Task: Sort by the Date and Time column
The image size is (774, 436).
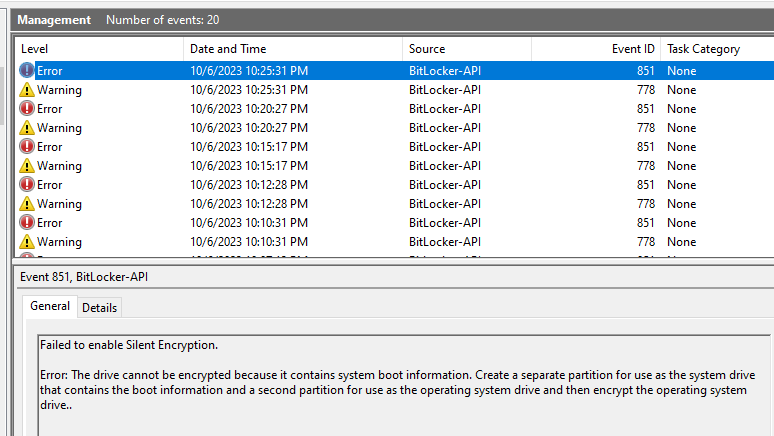Action: pyautogui.click(x=292, y=49)
